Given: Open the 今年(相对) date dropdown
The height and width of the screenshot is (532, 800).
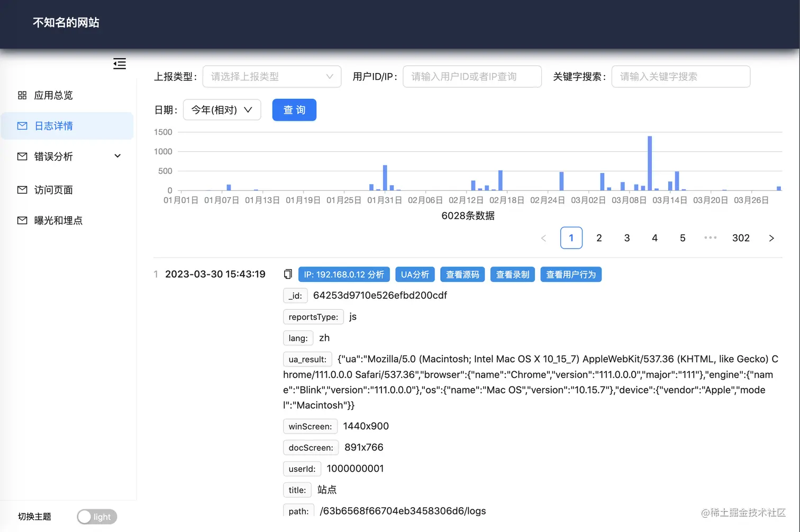Looking at the screenshot, I should click(x=222, y=110).
